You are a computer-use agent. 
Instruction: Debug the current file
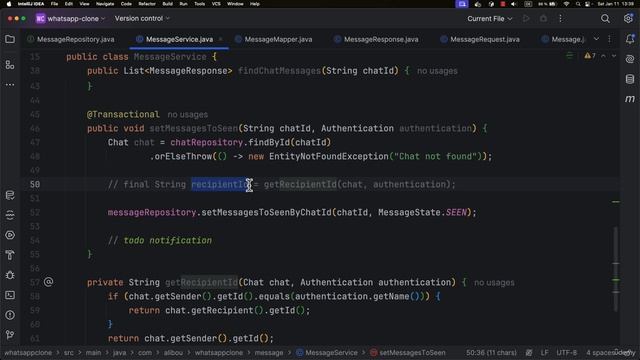coord(543,19)
